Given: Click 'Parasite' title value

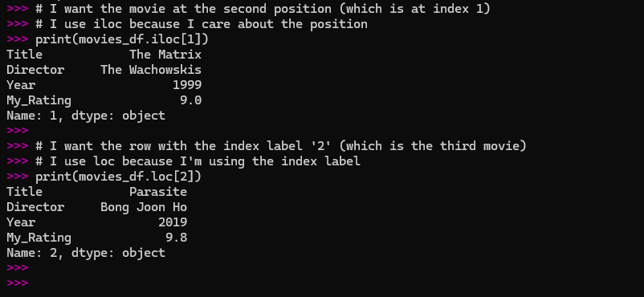Looking at the screenshot, I should point(158,192).
